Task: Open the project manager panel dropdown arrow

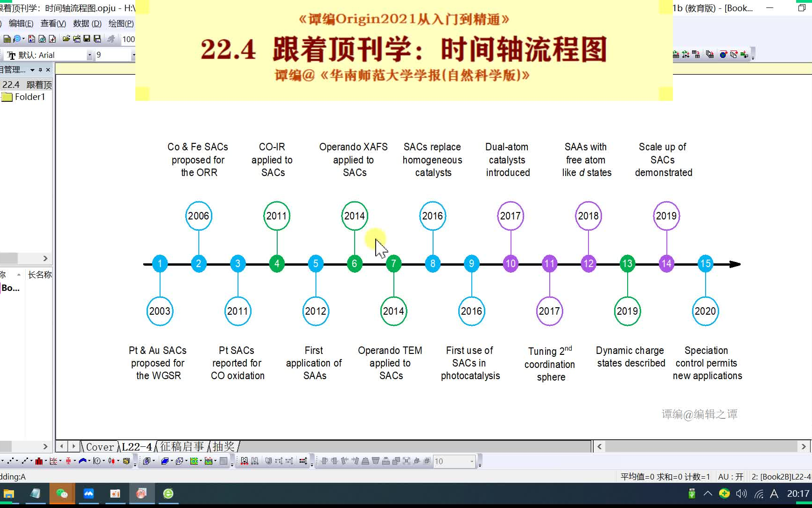Action: click(32, 70)
